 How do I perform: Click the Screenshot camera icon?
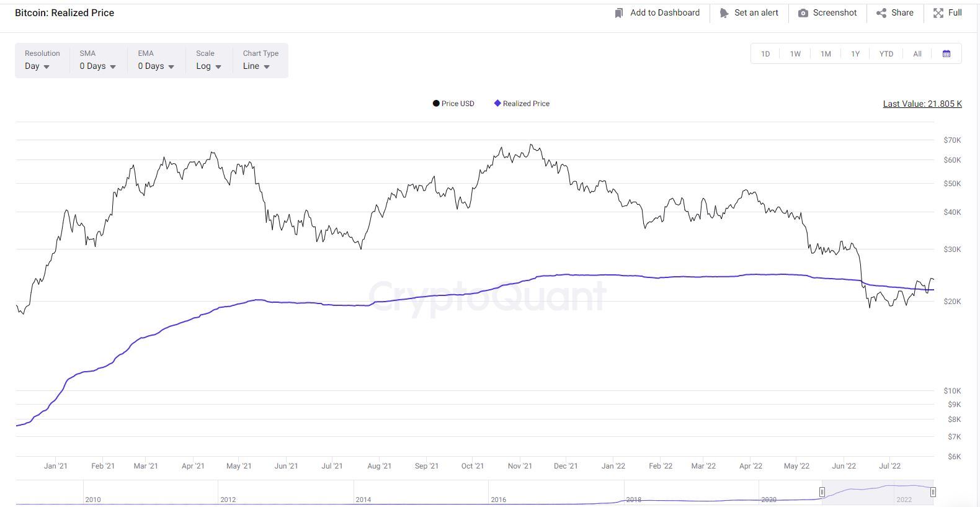point(803,13)
